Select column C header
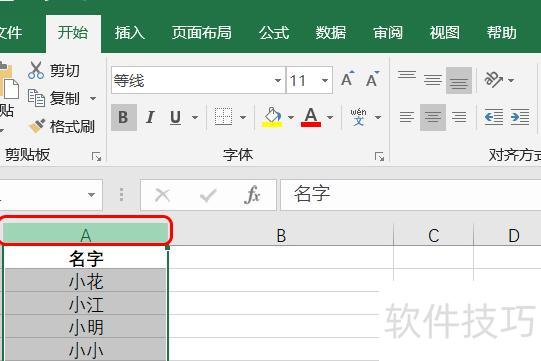 (x=434, y=235)
